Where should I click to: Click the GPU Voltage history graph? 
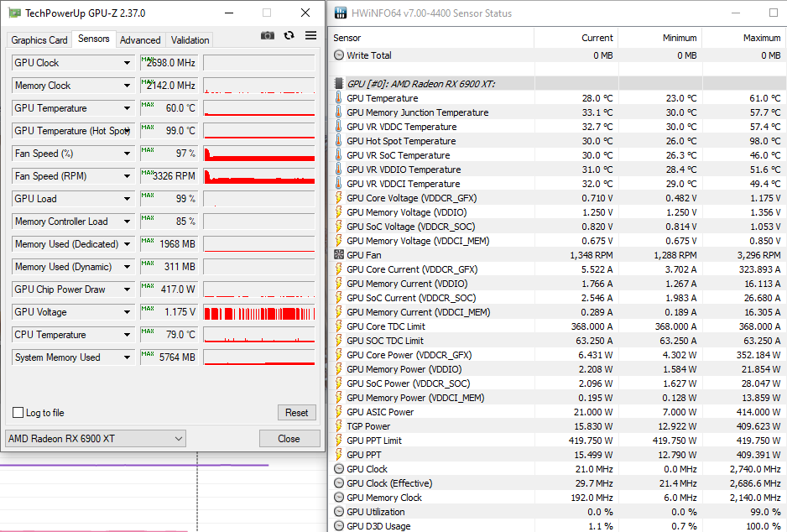pyautogui.click(x=259, y=311)
